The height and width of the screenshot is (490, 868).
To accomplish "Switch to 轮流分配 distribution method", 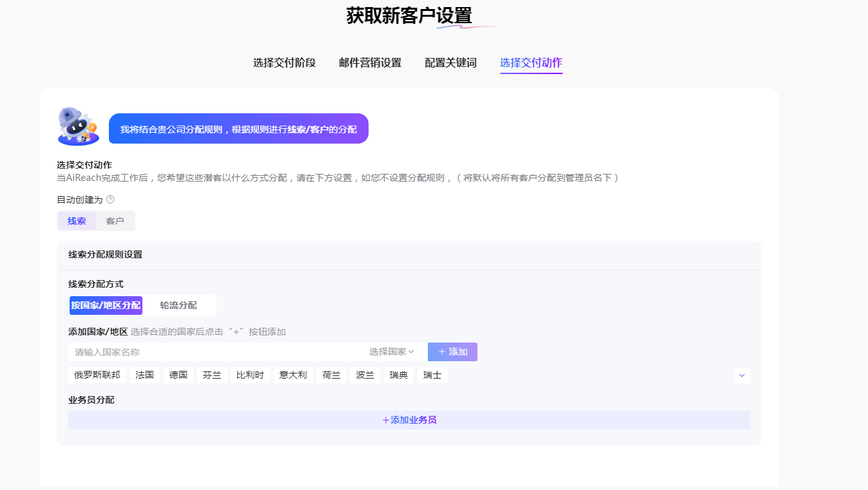I will click(x=178, y=305).
